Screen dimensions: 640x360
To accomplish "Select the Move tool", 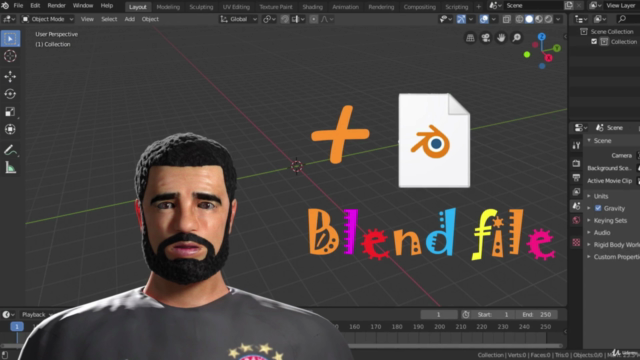I will (10, 76).
